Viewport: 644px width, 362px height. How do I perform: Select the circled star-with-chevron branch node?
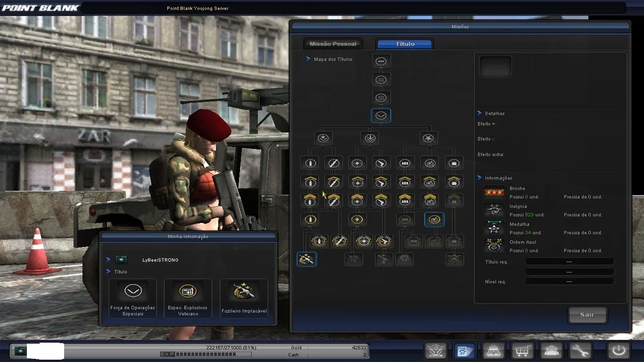pyautogui.click(x=323, y=138)
